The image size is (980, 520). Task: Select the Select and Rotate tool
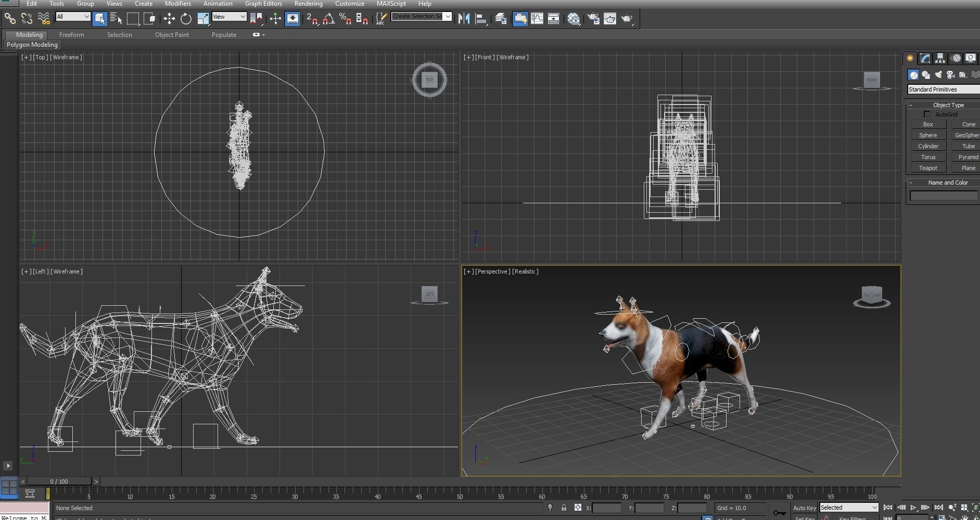tap(186, 19)
